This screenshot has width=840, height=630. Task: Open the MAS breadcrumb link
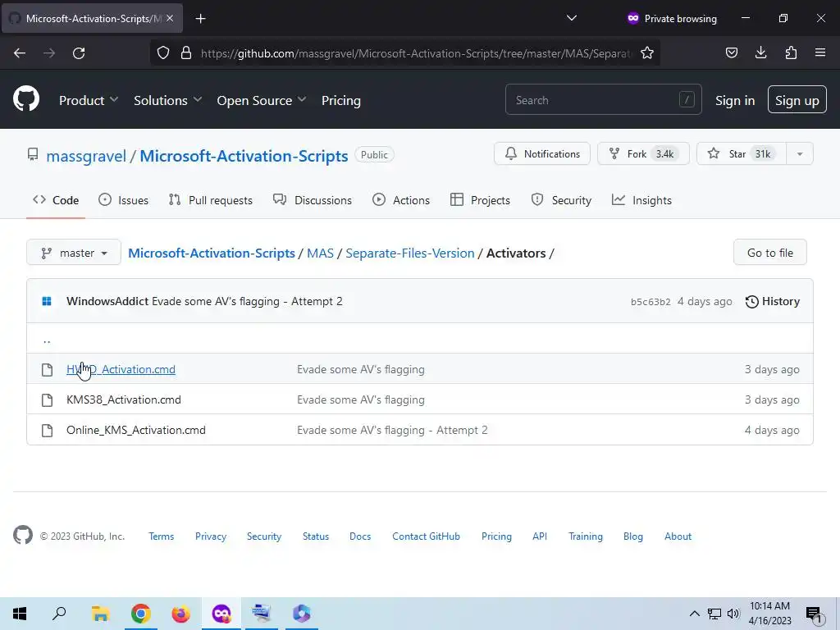321,253
